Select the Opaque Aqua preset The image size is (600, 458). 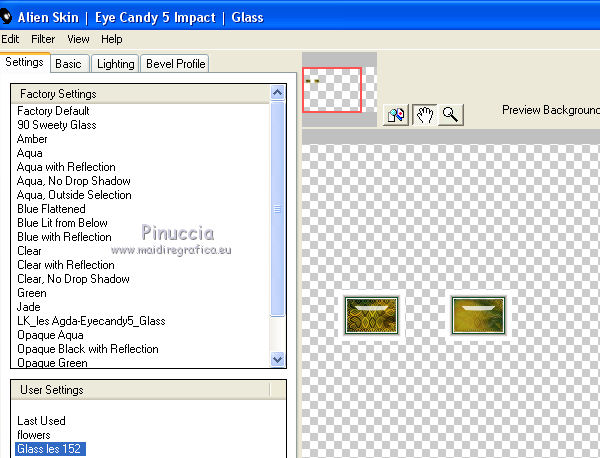coord(50,335)
